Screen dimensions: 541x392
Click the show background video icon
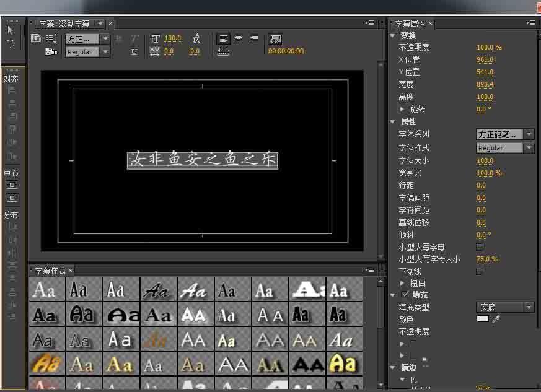coord(275,38)
